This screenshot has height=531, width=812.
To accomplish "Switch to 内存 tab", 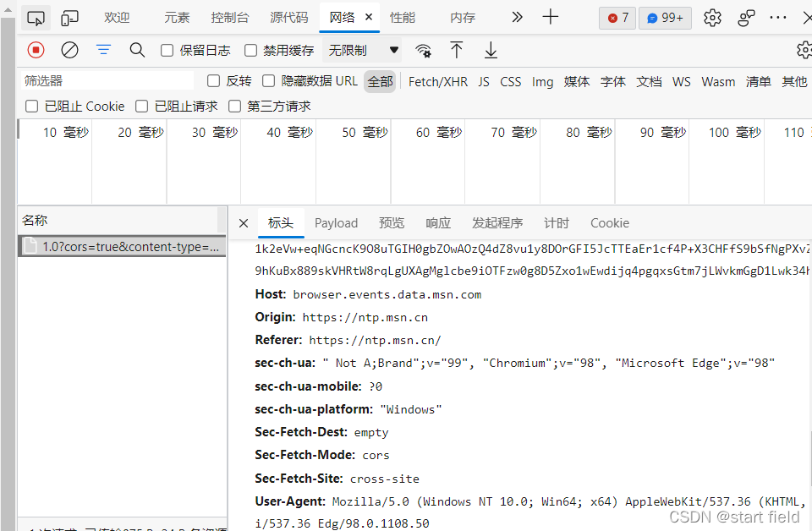I will [463, 18].
